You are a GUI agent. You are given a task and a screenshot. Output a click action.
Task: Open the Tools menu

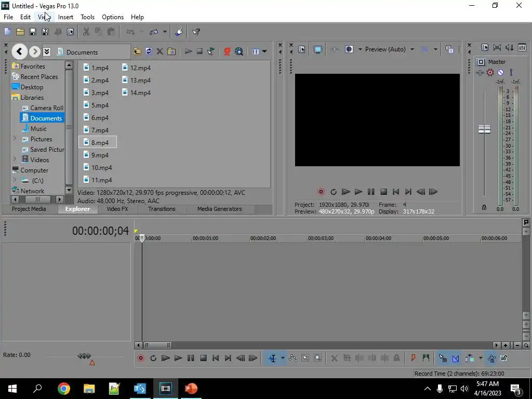point(87,17)
